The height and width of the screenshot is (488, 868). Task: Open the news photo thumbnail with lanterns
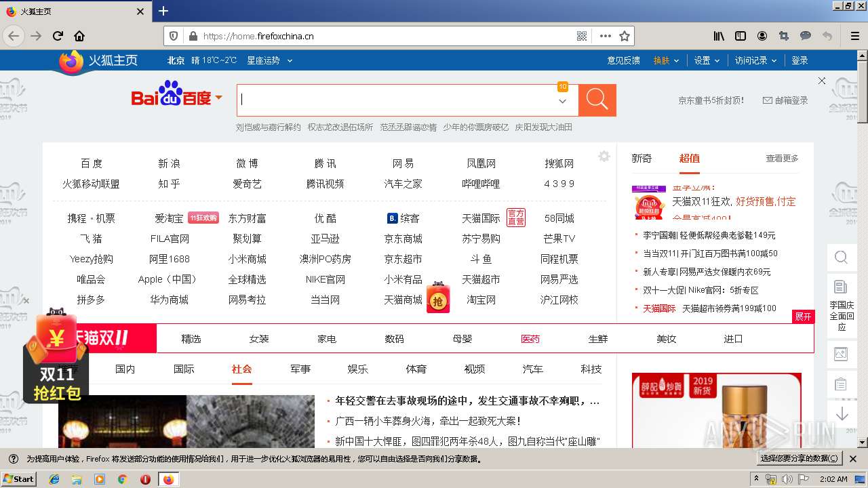pos(186,421)
